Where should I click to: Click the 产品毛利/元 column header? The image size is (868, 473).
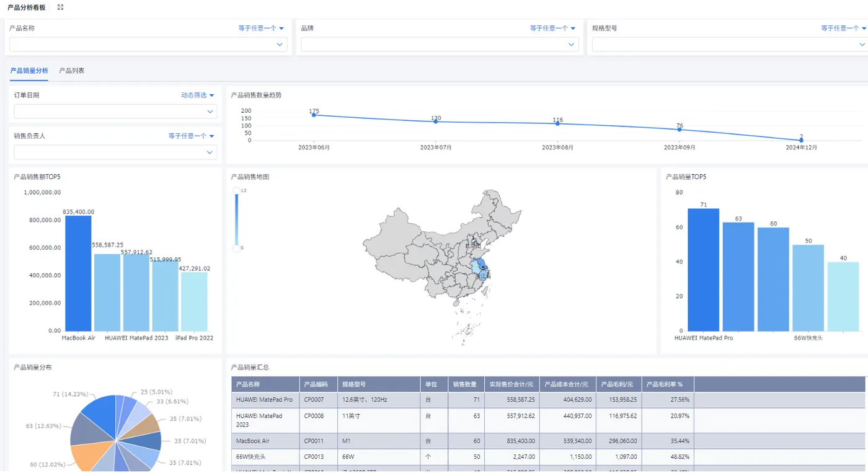click(x=619, y=384)
